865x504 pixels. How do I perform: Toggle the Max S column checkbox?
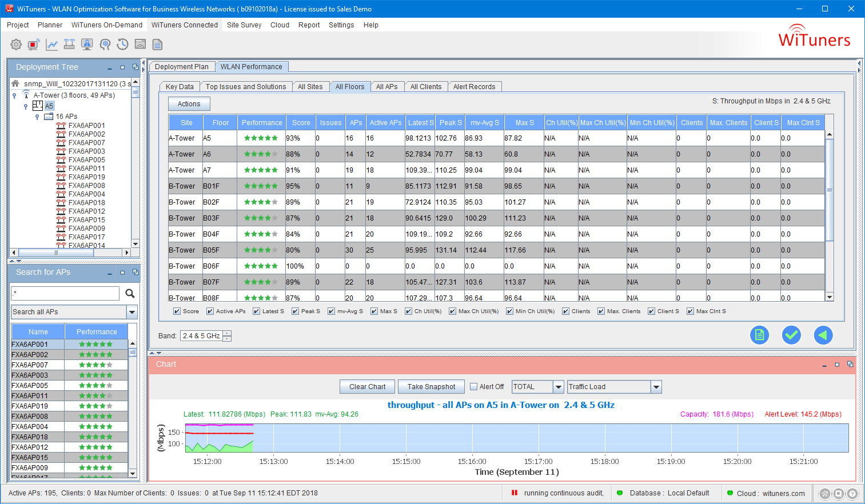coord(374,311)
